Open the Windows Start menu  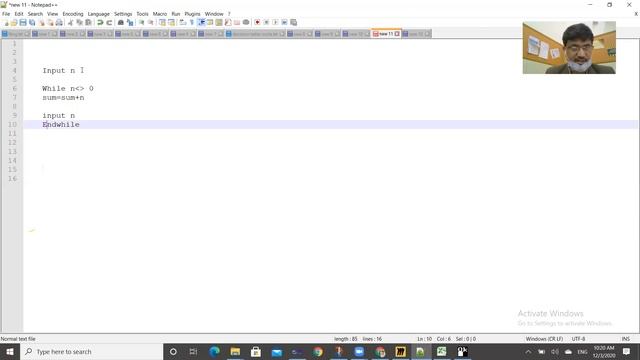pyautogui.click(x=10, y=351)
